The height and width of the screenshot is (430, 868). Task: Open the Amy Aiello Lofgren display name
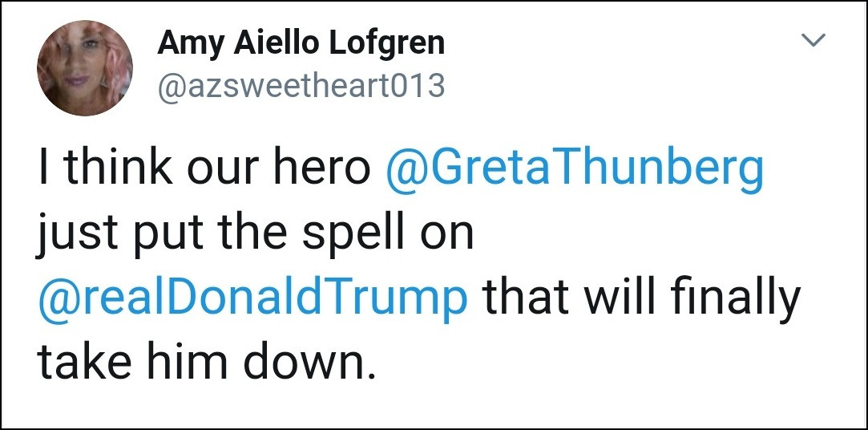click(301, 43)
